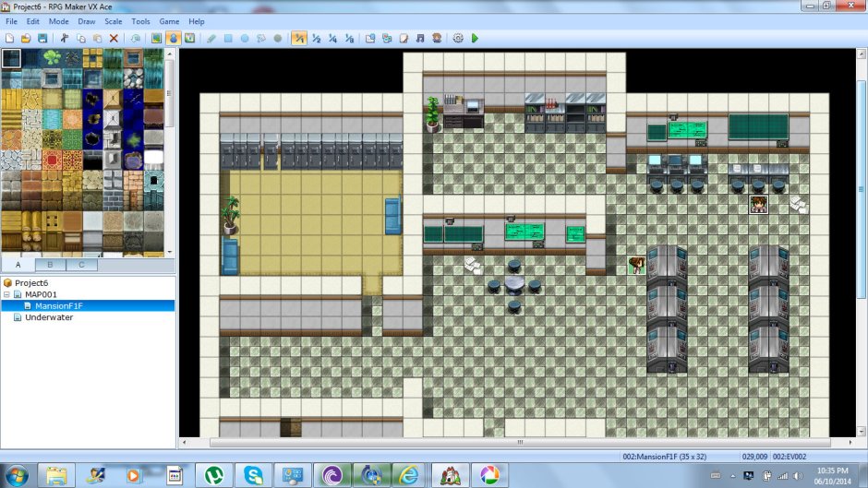Switch to tileset tab B
The width and height of the screenshot is (868, 488).
[x=50, y=265]
